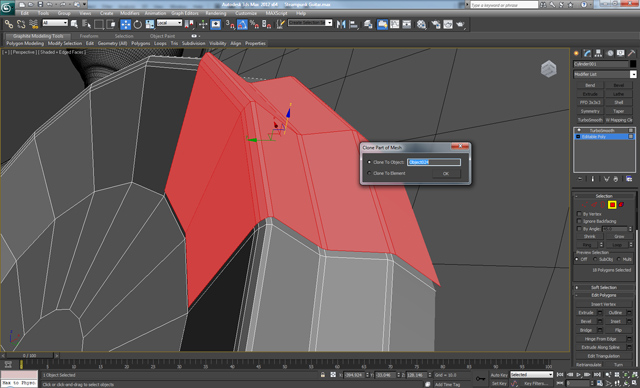Open the Mirror tool

(x=341, y=24)
